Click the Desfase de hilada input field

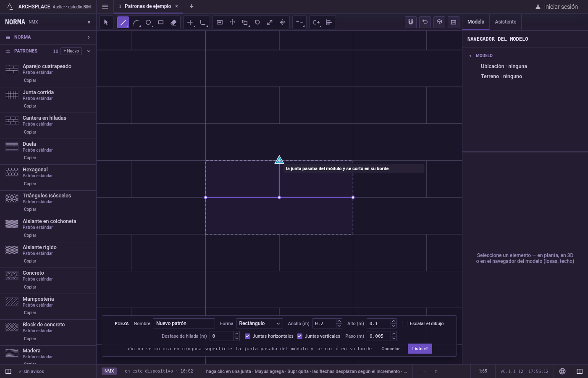tap(221, 336)
